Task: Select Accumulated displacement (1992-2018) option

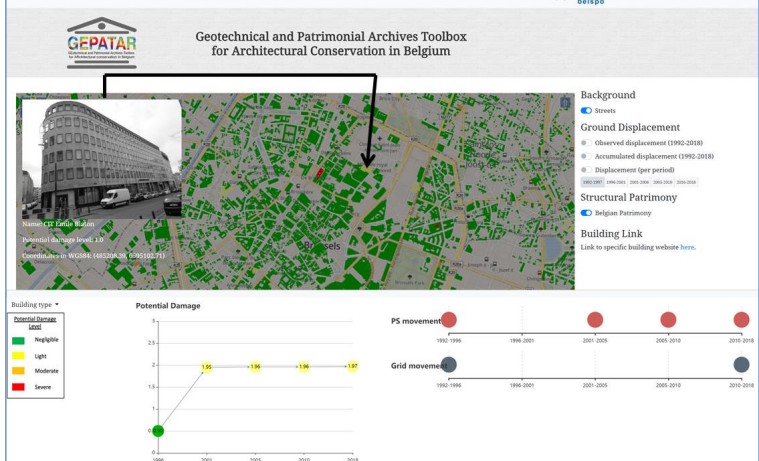Action: click(x=585, y=156)
